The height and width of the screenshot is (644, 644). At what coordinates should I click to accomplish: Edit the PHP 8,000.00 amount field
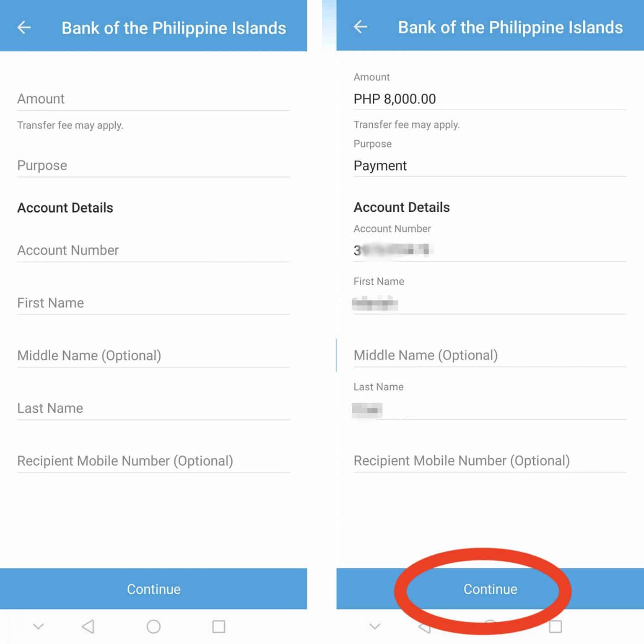(x=490, y=99)
